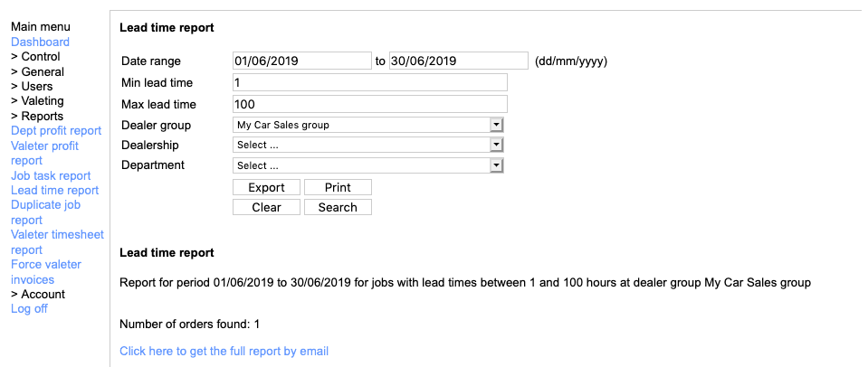This screenshot has height=367, width=868.
Task: Open the Dept profit report link
Action: pos(56,131)
